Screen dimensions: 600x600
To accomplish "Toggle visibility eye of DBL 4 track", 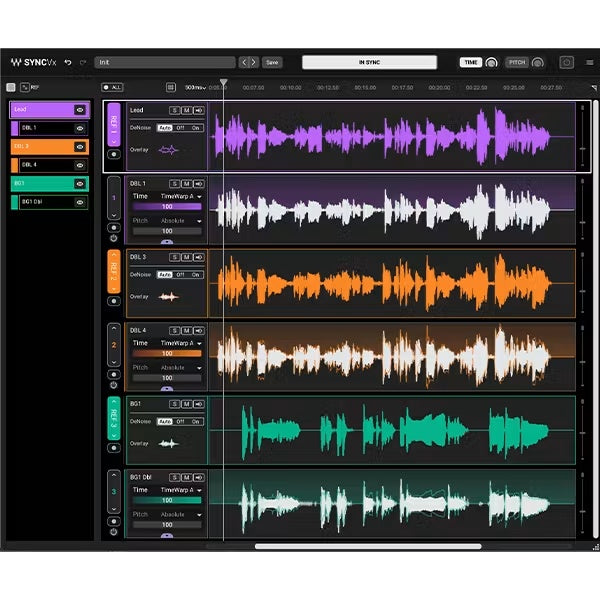I will (x=80, y=165).
